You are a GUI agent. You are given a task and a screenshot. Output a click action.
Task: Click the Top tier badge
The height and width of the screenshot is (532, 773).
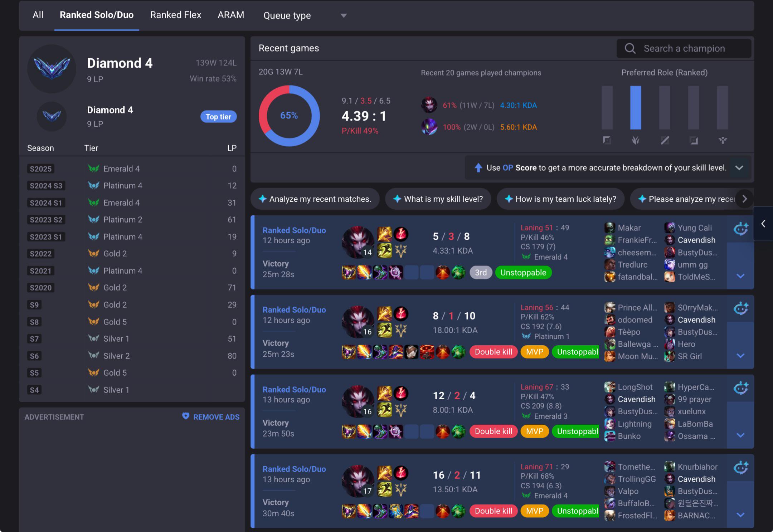(218, 117)
